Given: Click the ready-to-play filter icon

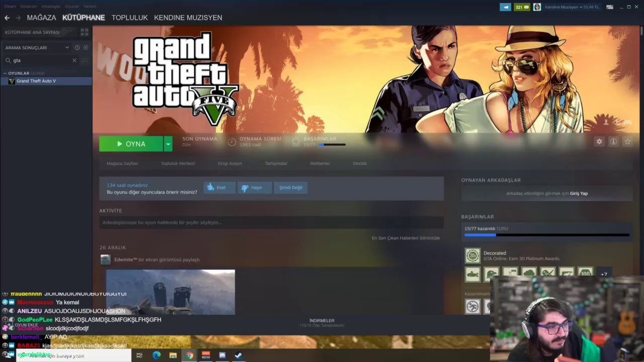Looking at the screenshot, I should click(x=86, y=48).
